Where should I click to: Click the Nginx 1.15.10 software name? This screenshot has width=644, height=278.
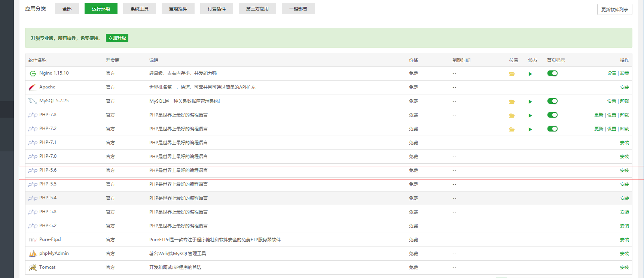54,73
